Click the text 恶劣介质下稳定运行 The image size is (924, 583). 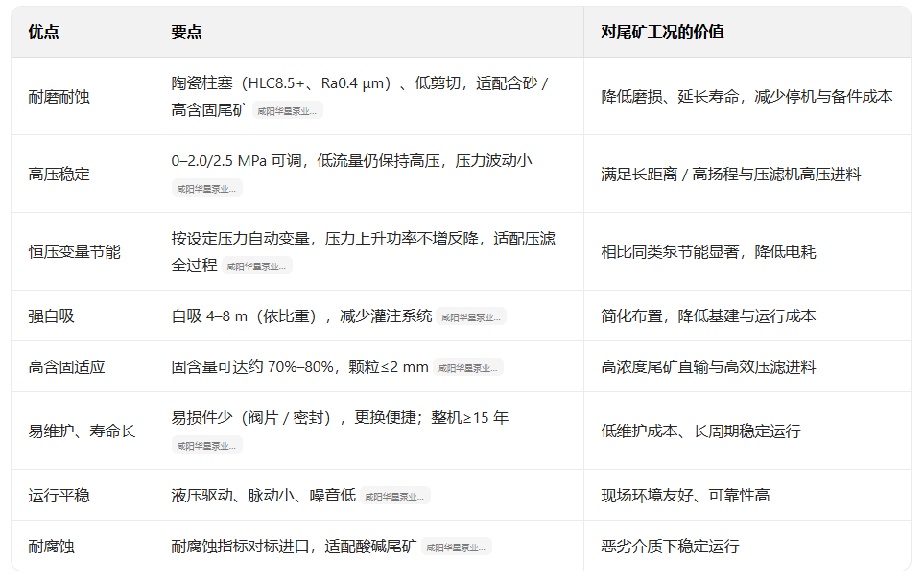[x=670, y=547]
